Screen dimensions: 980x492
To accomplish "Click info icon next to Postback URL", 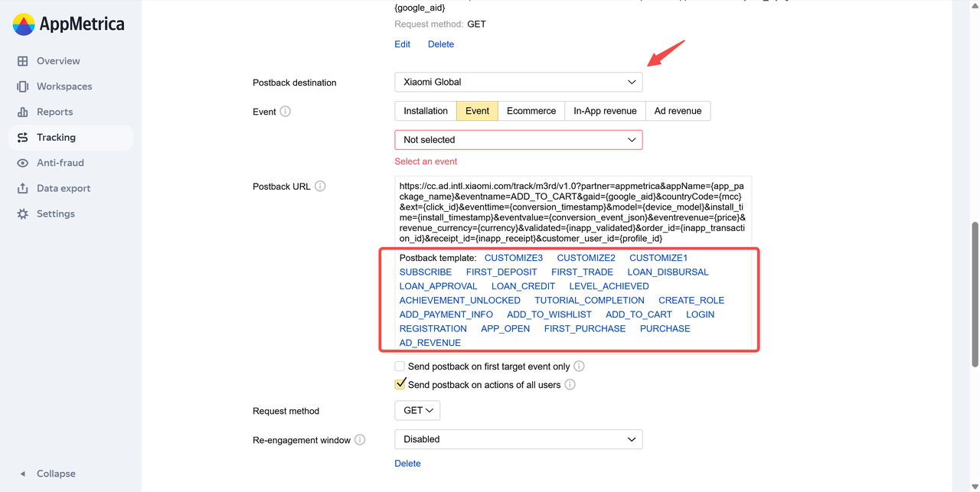I will [x=320, y=186].
